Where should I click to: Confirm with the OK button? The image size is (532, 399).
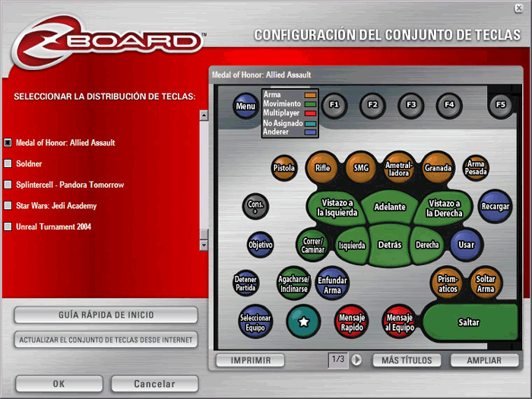[59, 384]
